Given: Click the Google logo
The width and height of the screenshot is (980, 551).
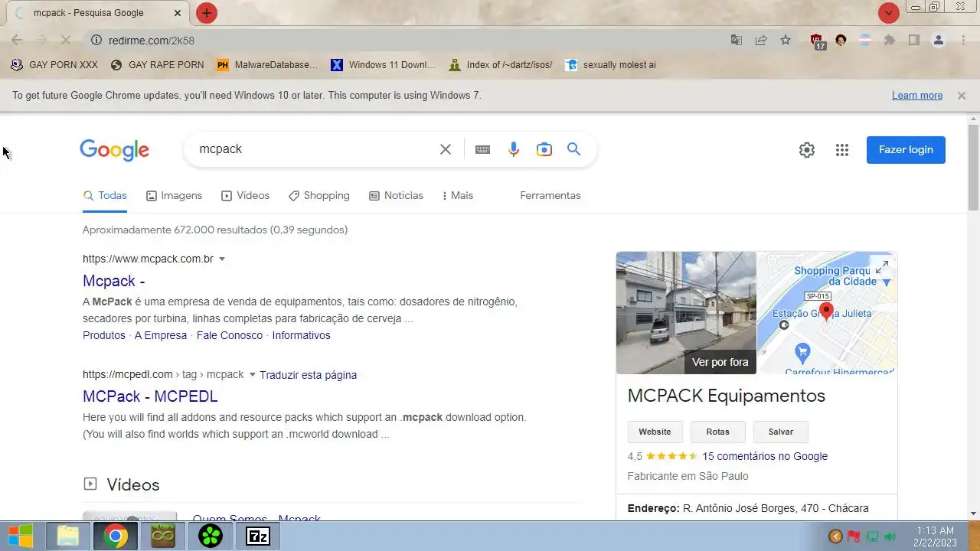Looking at the screenshot, I should pyautogui.click(x=114, y=150).
